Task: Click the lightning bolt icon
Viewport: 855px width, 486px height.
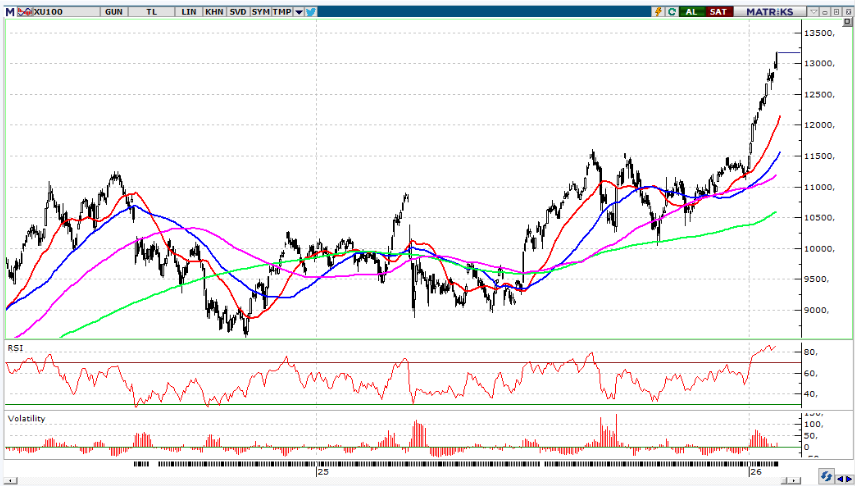Action: tap(657, 11)
